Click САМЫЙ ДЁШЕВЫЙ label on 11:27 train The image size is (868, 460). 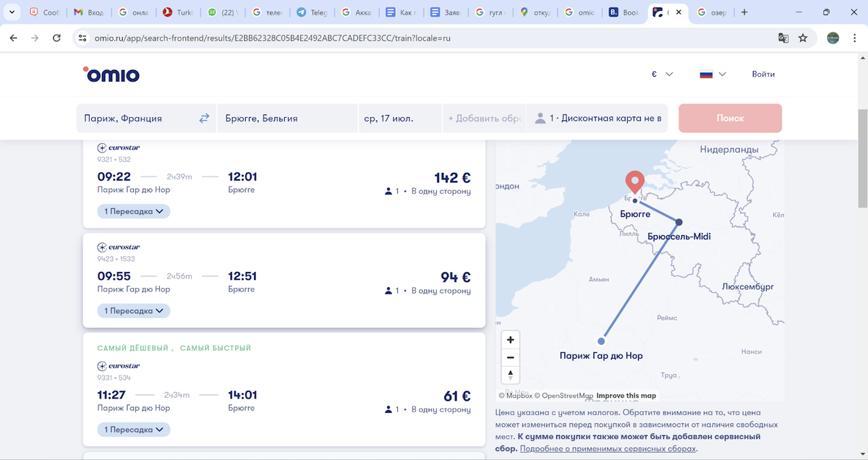(133, 348)
